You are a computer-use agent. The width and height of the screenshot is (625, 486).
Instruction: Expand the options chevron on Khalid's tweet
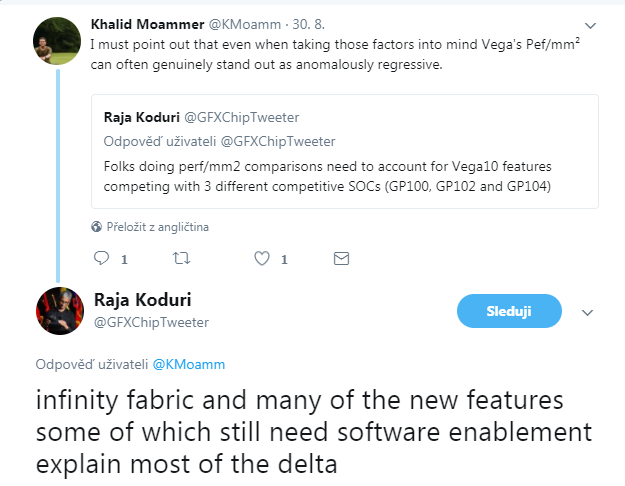pyautogui.click(x=591, y=24)
